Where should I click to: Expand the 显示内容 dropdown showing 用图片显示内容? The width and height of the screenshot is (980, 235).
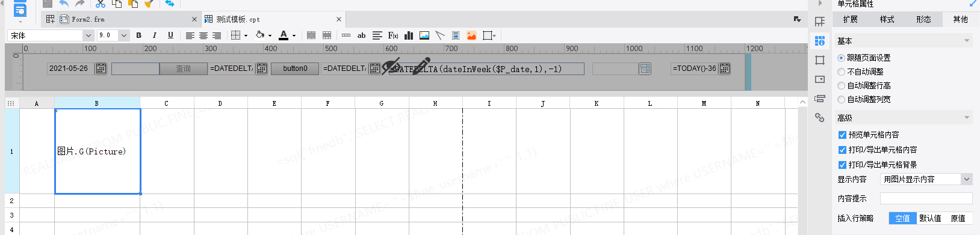(x=926, y=179)
